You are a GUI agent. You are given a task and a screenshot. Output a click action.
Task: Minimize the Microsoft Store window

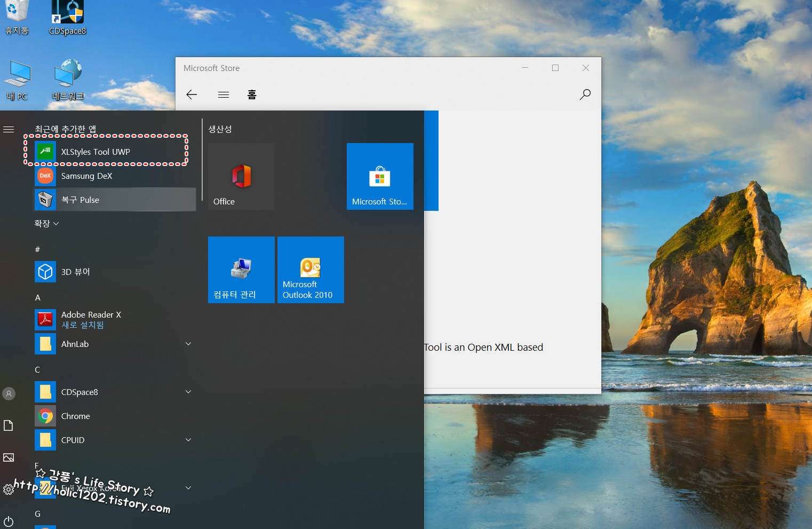point(525,68)
